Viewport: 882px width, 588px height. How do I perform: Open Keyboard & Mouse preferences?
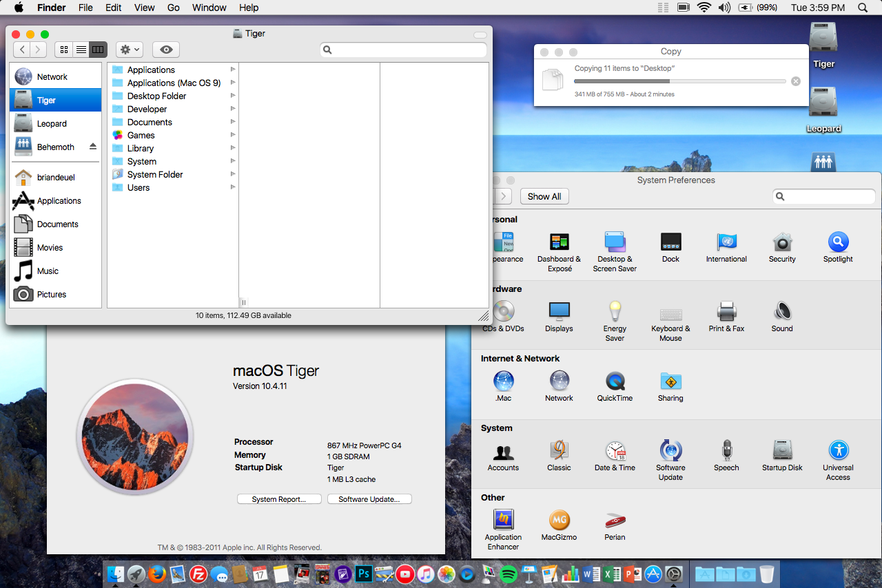coord(670,313)
